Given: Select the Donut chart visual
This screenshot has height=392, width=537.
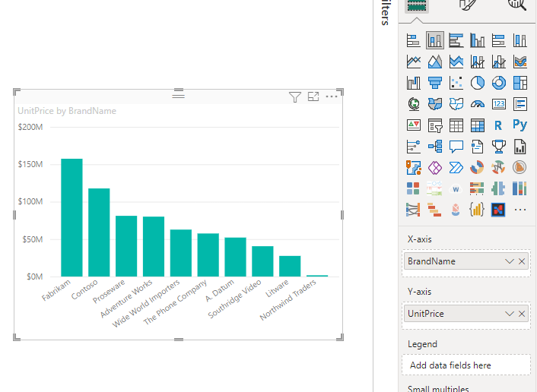Looking at the screenshot, I should (499, 83).
